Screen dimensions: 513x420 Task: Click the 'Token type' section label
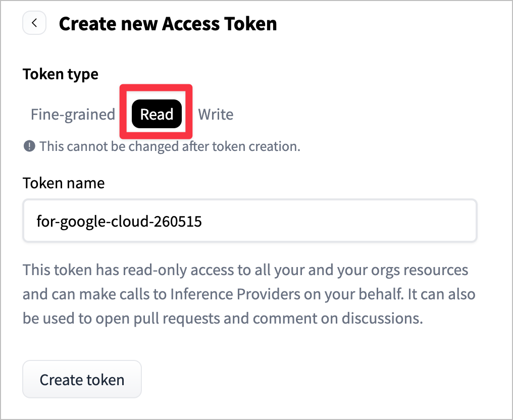click(61, 74)
